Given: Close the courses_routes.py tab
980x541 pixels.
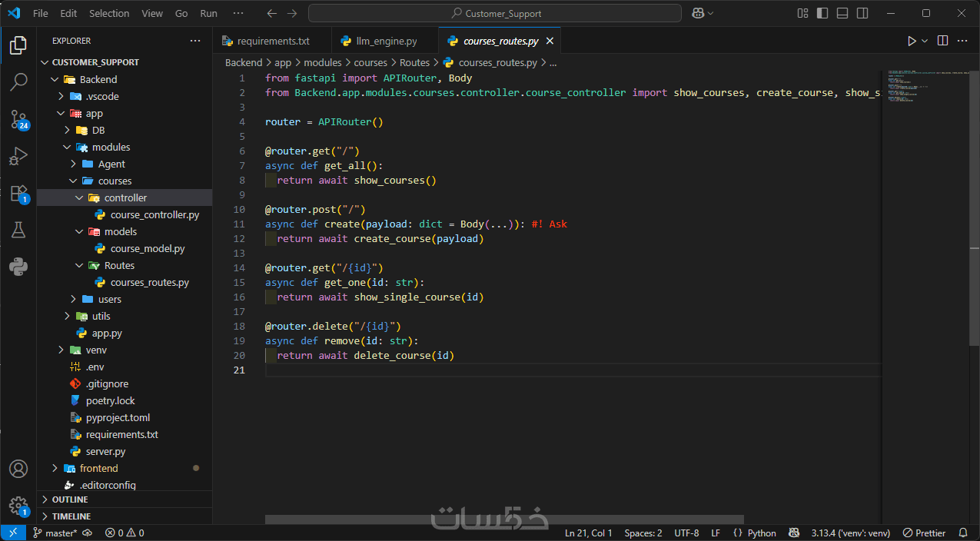Looking at the screenshot, I should 549,41.
